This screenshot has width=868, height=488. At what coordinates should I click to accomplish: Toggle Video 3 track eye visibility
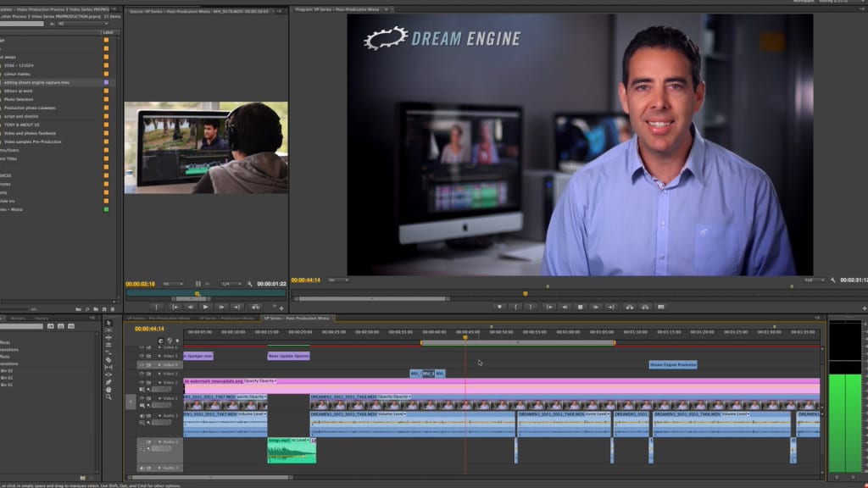[x=142, y=374]
